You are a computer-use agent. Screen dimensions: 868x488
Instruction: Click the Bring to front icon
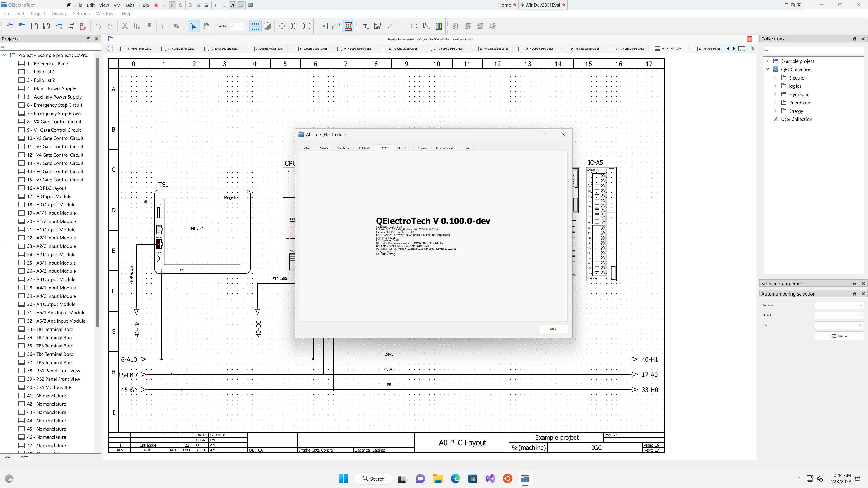pos(455,26)
